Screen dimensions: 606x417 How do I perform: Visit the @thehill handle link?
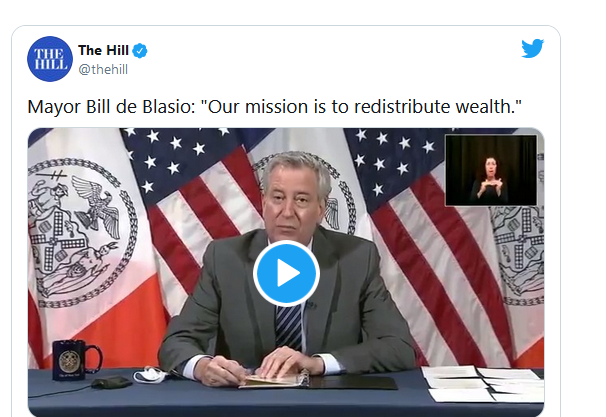103,70
